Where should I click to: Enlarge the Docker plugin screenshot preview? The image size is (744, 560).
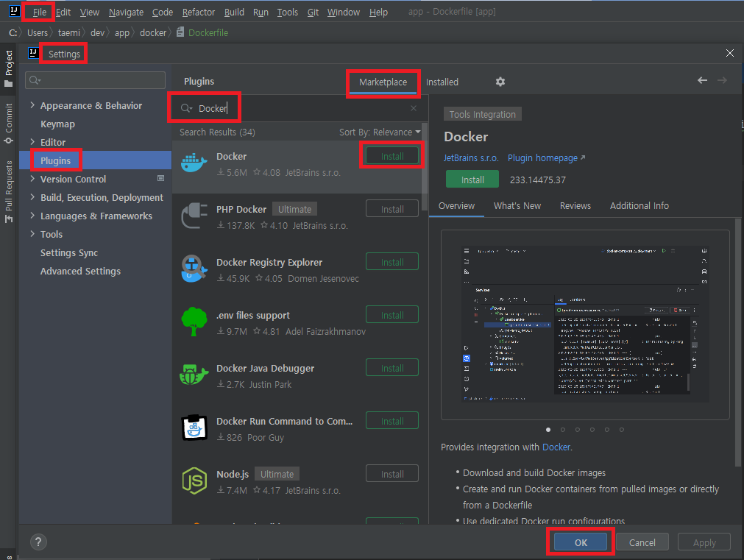pos(585,324)
